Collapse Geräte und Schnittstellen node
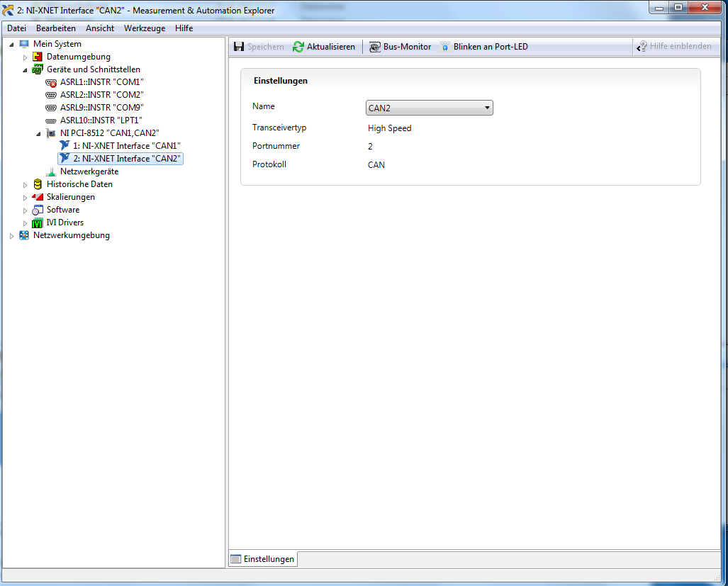This screenshot has width=728, height=586. (25, 70)
